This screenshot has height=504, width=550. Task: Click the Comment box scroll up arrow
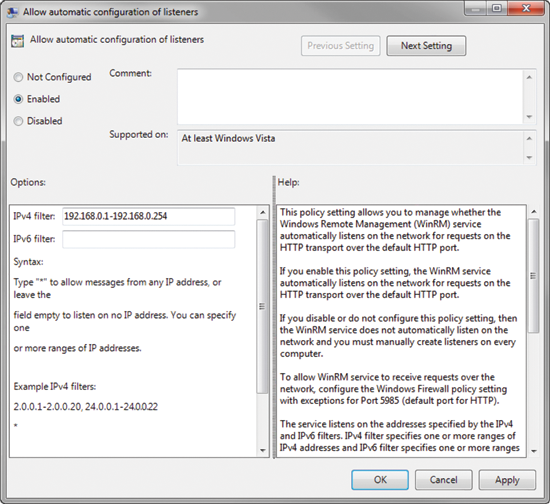click(x=529, y=77)
